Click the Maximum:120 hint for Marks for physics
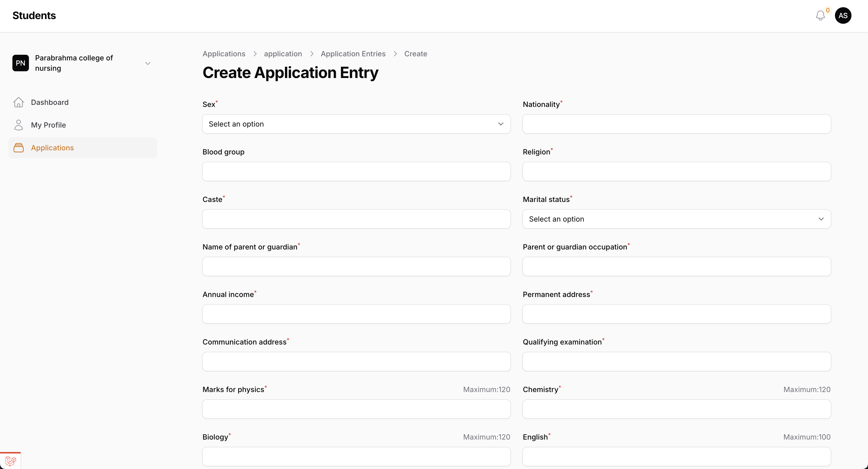868x469 pixels. click(486, 389)
